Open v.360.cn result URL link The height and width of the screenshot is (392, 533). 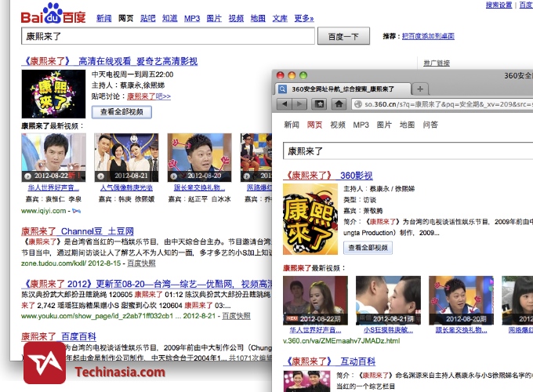tap(341, 341)
